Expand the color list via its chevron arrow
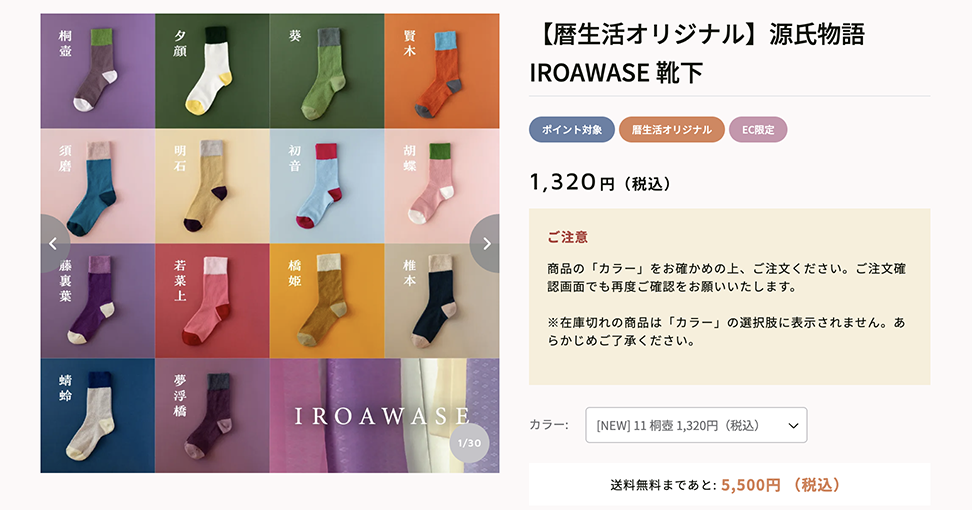 click(793, 426)
